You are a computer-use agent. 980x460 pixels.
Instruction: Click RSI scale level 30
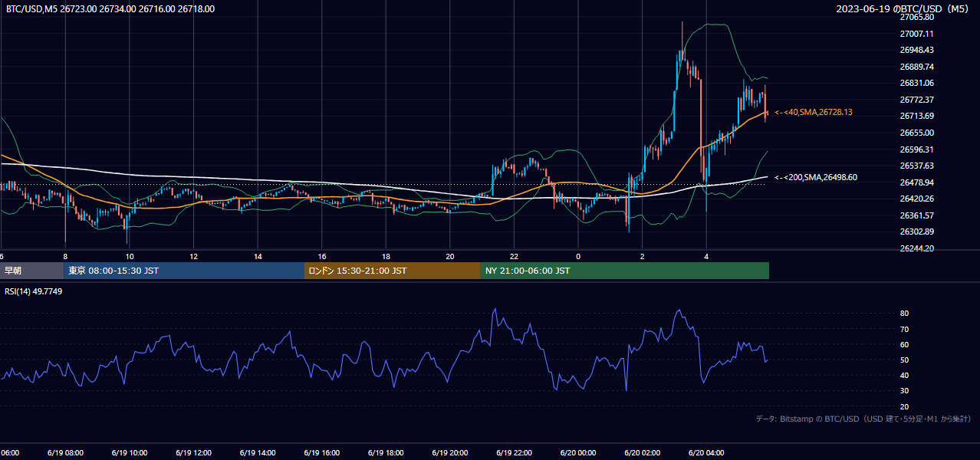click(904, 391)
